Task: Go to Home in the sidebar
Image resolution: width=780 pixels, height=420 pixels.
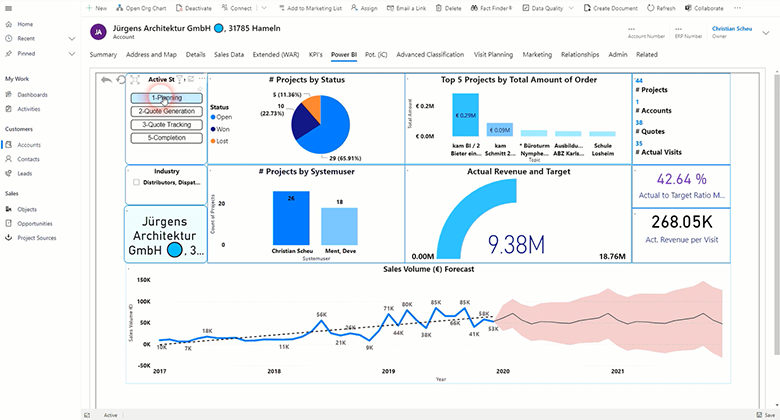Action: coord(19,24)
